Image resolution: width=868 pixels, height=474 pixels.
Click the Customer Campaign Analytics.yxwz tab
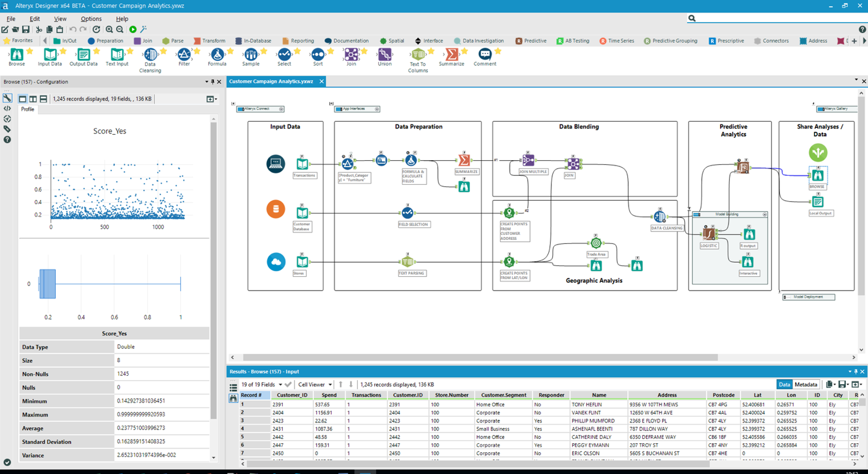coord(270,81)
